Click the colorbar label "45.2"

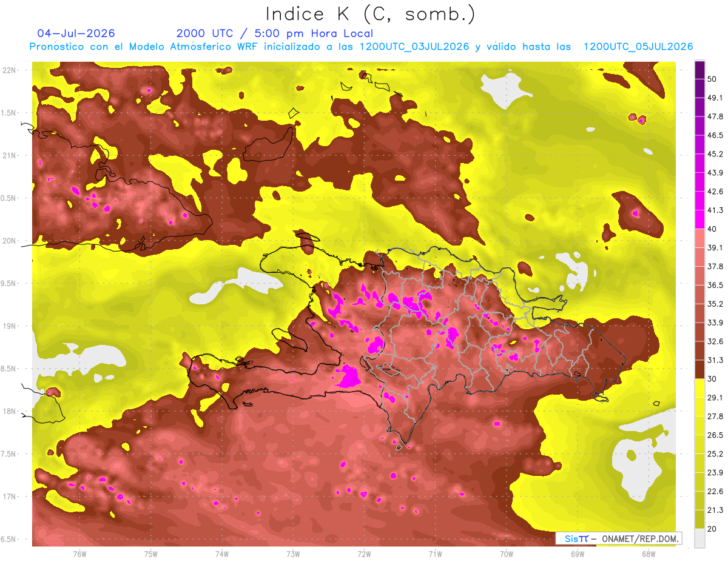[x=715, y=154]
